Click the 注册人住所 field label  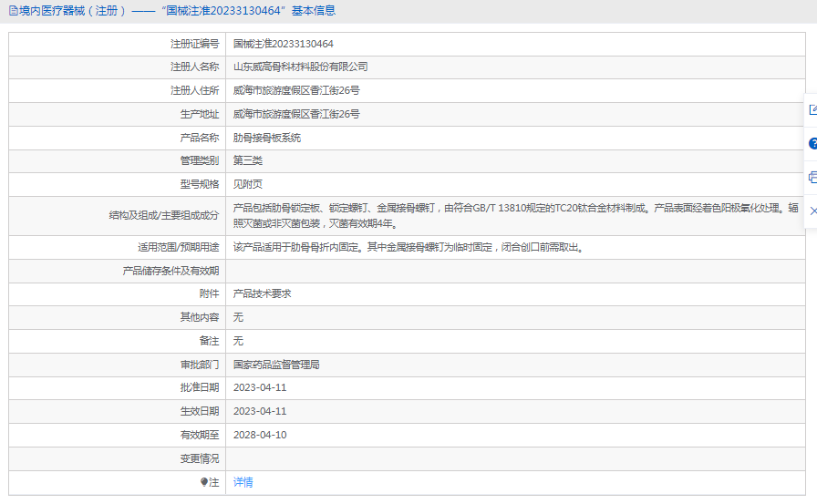pyautogui.click(x=195, y=90)
